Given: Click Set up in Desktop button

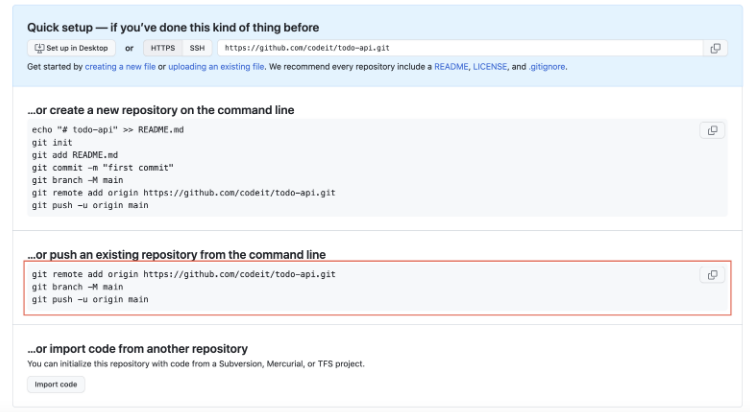Looking at the screenshot, I should click(x=73, y=48).
